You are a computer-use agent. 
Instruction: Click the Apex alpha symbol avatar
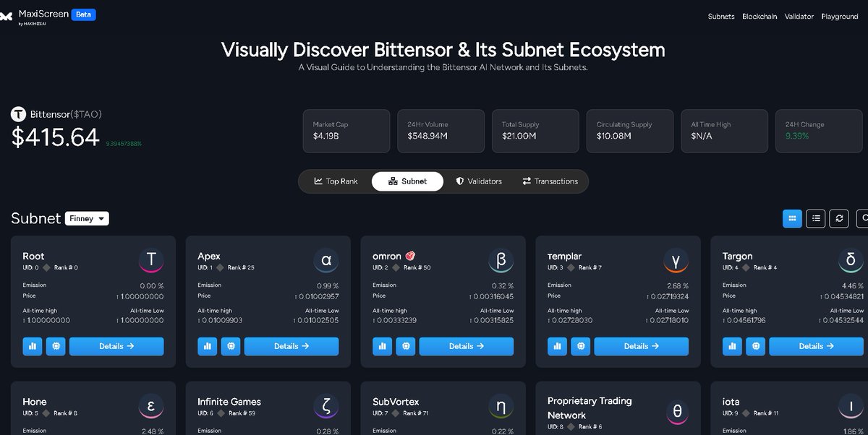(x=326, y=260)
